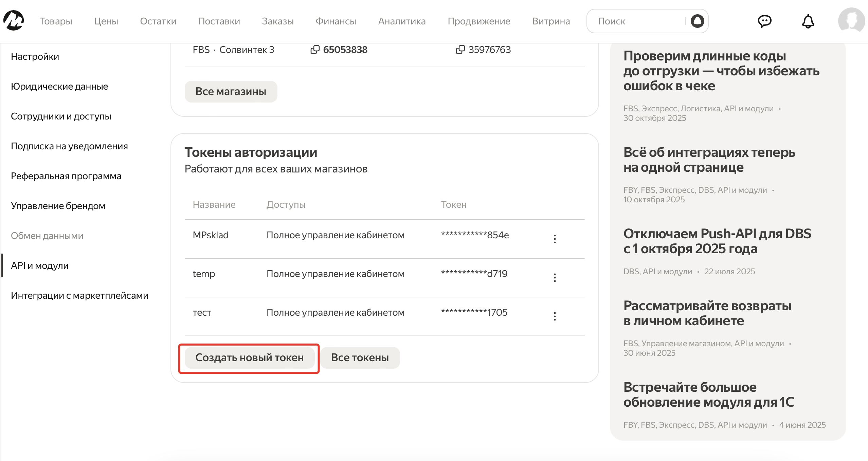Copy ID 35976763 via copy icon

tap(460, 50)
